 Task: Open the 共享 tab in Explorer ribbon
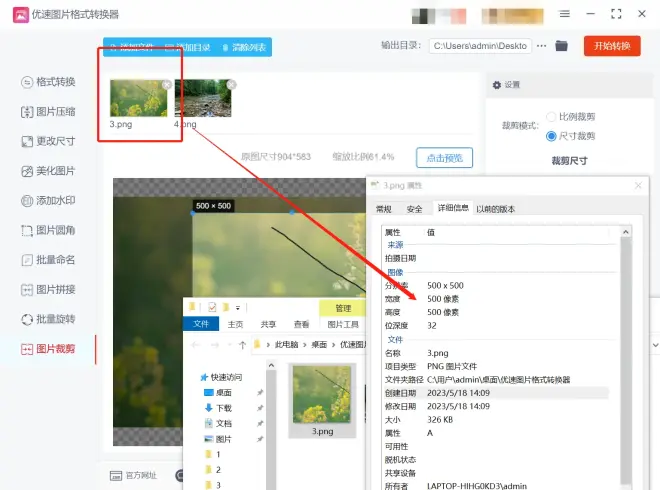pyautogui.click(x=268, y=325)
